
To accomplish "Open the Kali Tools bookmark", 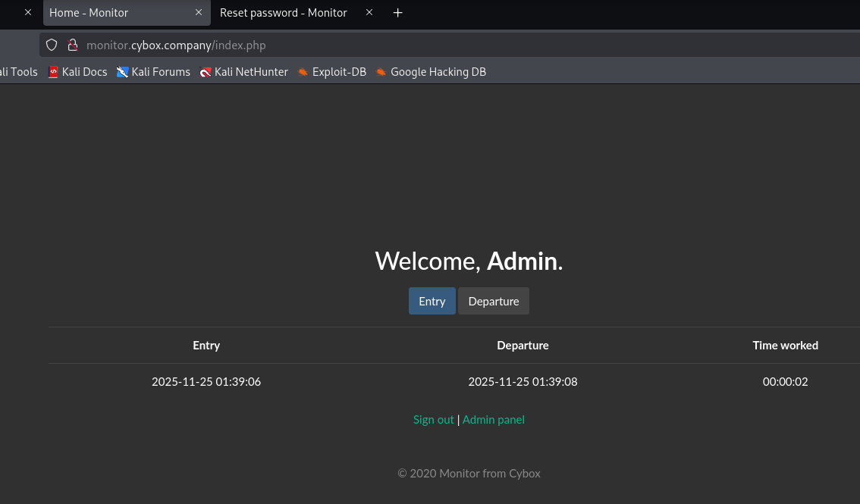I will pyautogui.click(x=18, y=72).
